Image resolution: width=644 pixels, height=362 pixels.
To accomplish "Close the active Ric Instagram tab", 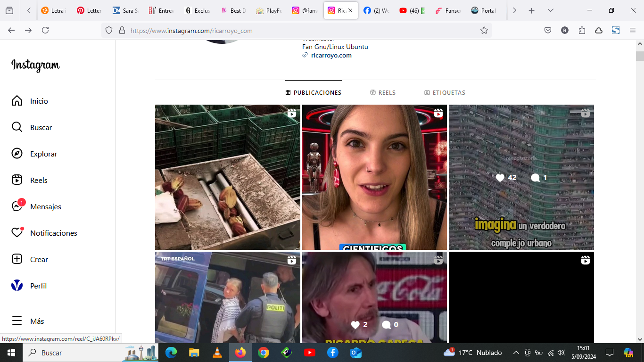I will point(350,10).
